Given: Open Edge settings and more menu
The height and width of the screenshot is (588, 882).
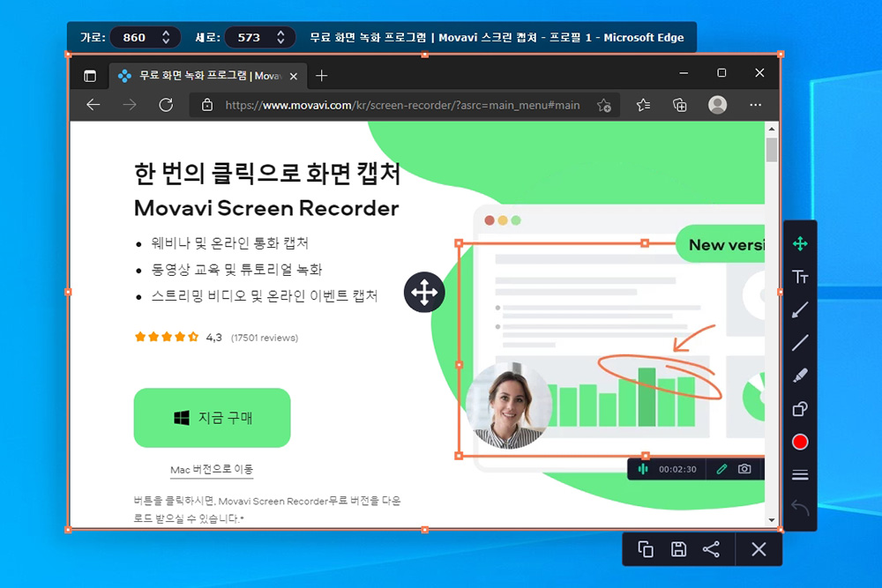Looking at the screenshot, I should [x=756, y=105].
